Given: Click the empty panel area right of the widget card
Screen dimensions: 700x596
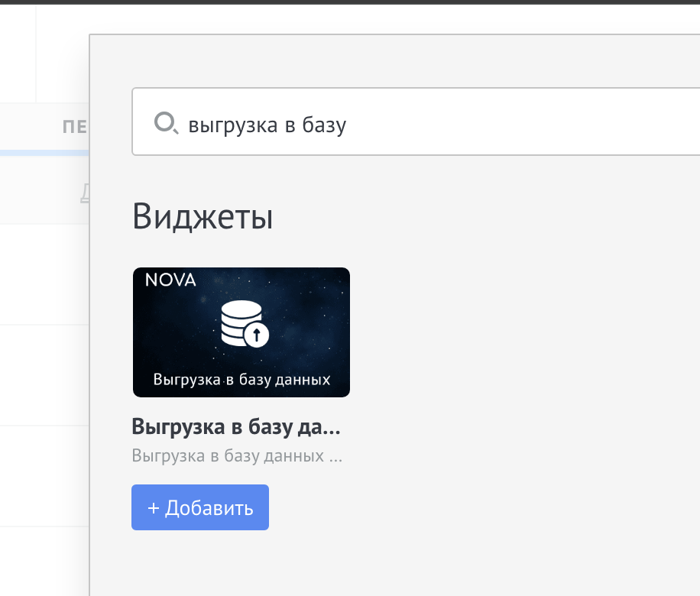Looking at the screenshot, I should coord(520,344).
